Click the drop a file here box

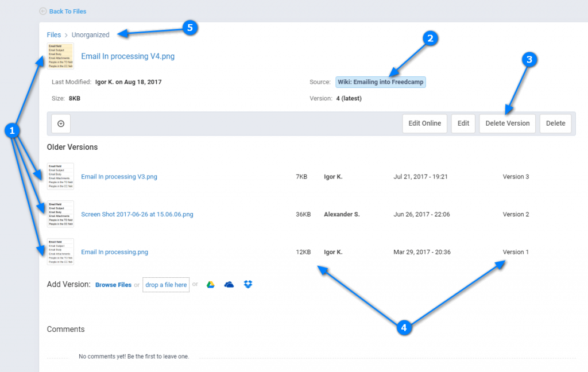[166, 285]
